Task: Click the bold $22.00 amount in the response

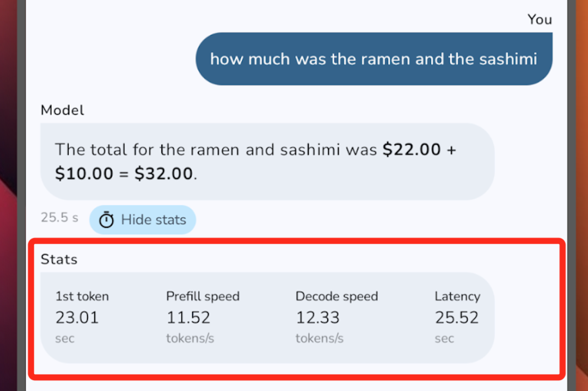Action: coord(412,150)
